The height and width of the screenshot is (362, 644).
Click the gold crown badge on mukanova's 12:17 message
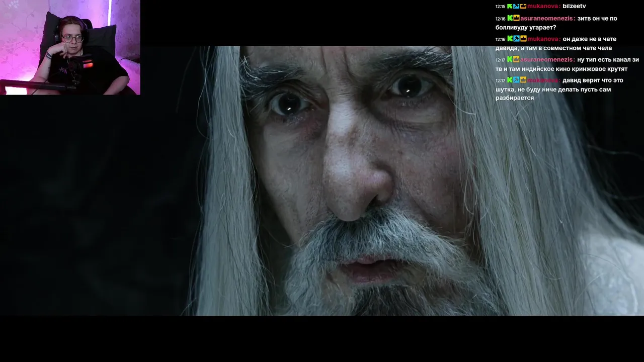523,80
